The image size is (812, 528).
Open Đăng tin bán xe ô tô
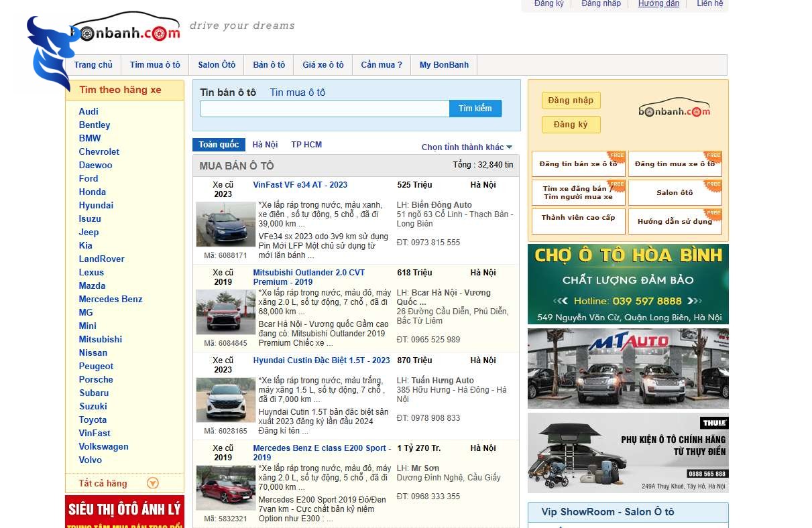click(x=578, y=164)
